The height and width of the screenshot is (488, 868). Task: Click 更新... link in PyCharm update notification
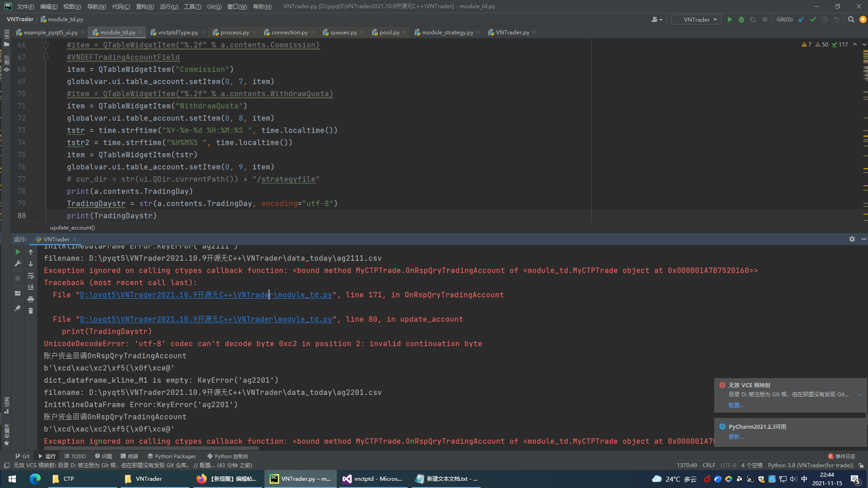[x=736, y=436]
